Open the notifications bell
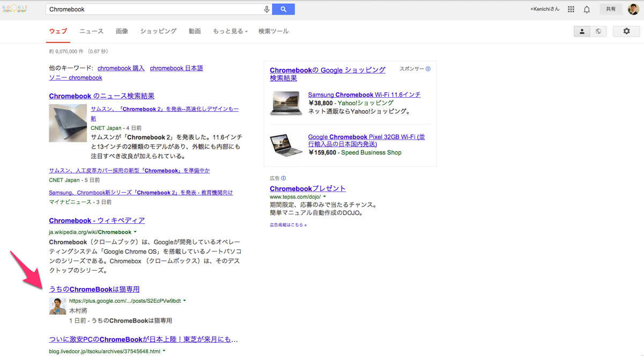This screenshot has height=356, width=644. (x=587, y=9)
